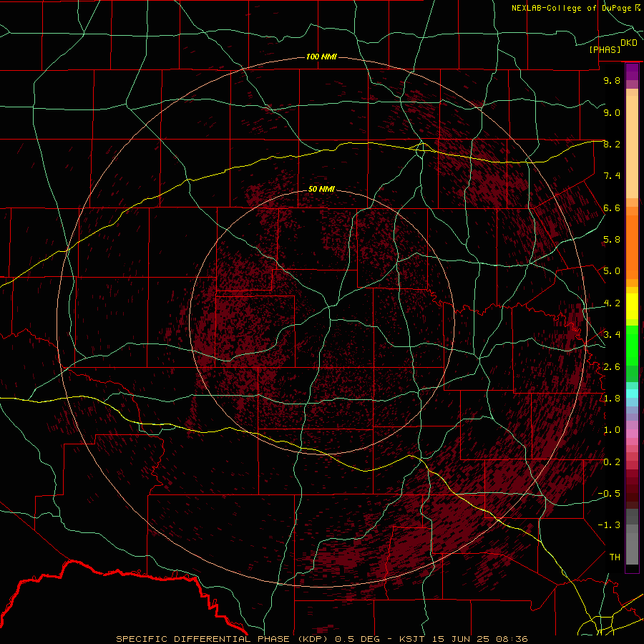Click the 6.6 color scale value
Viewport: 644px width, 644px height.
[612, 208]
